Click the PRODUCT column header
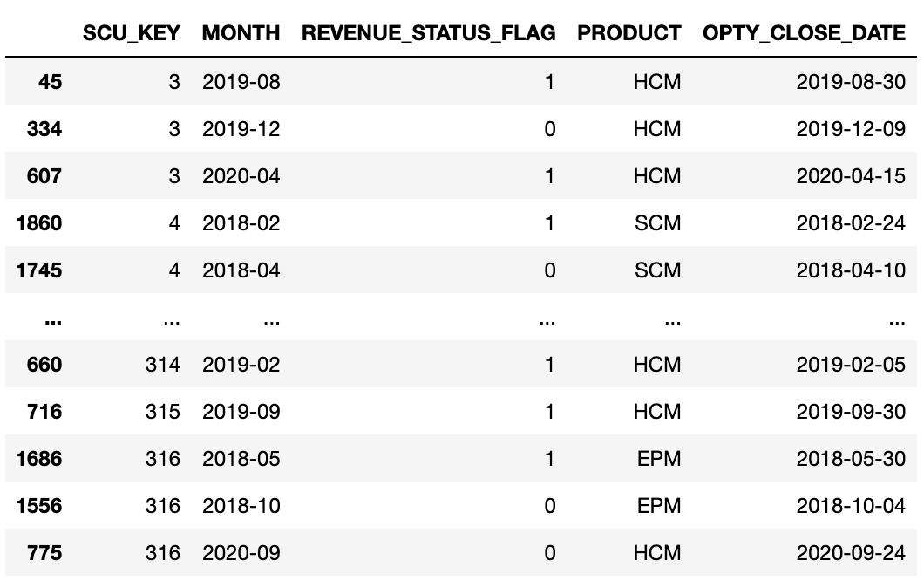Viewport: 924px width, 581px height. click(629, 34)
